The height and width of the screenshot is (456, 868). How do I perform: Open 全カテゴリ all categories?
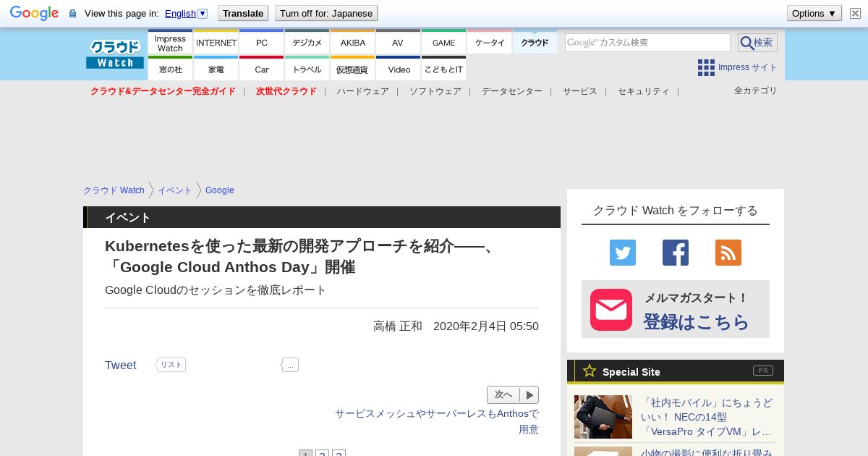coord(756,90)
